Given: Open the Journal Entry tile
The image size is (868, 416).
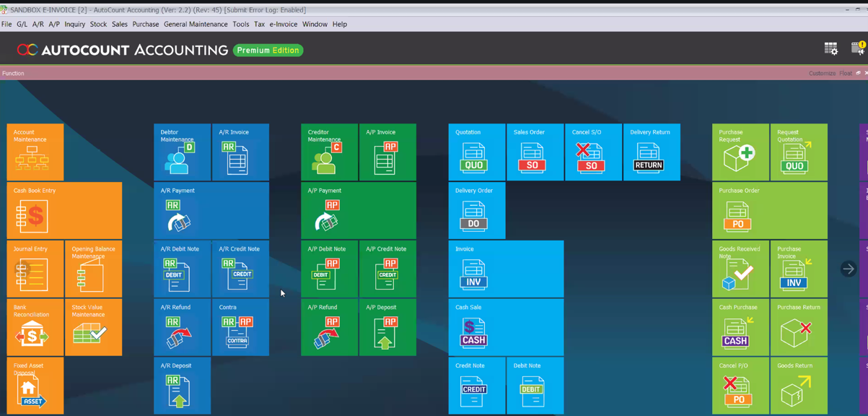Looking at the screenshot, I should click(35, 269).
